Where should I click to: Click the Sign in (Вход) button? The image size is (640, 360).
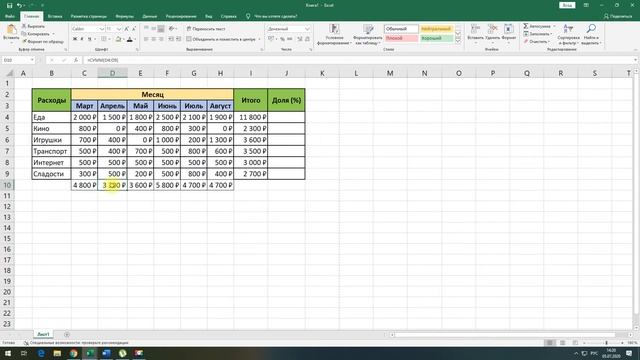567,5
